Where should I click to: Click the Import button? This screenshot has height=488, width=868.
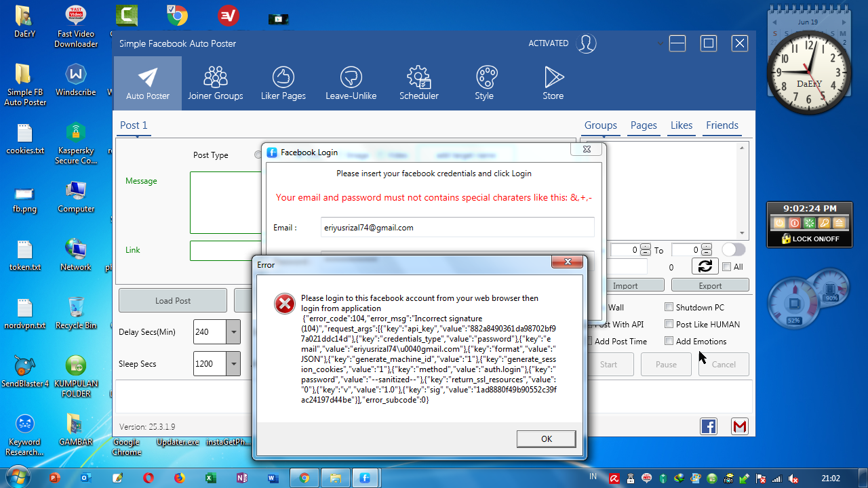625,285
